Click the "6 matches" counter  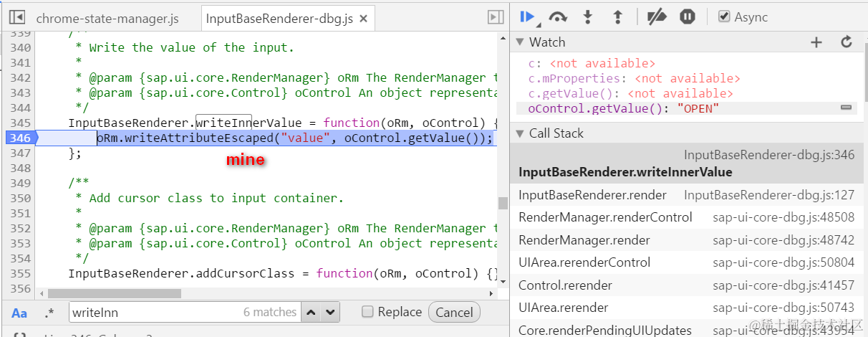click(x=270, y=313)
